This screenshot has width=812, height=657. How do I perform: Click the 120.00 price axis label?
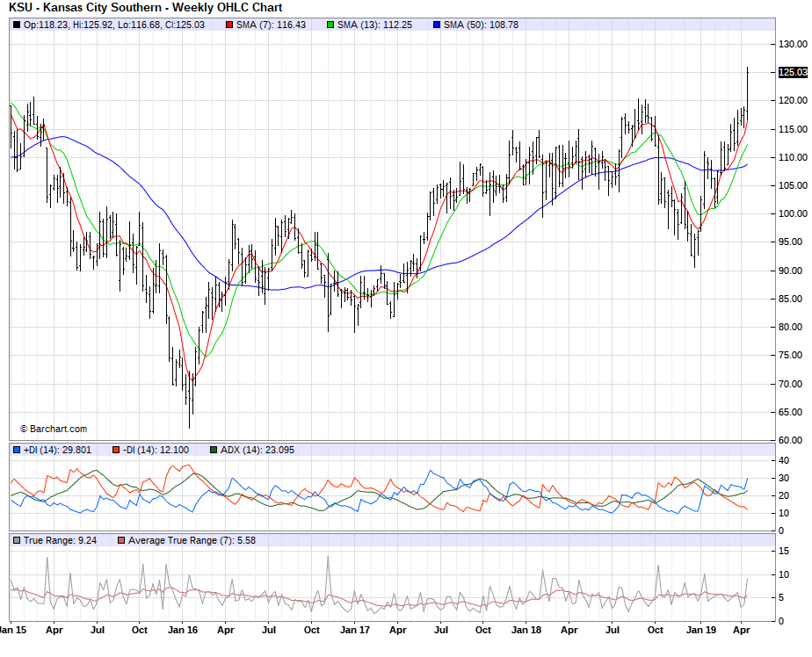coord(793,100)
